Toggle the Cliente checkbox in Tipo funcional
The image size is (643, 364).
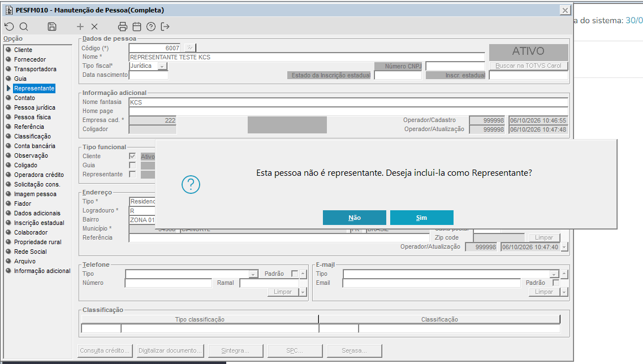(132, 156)
